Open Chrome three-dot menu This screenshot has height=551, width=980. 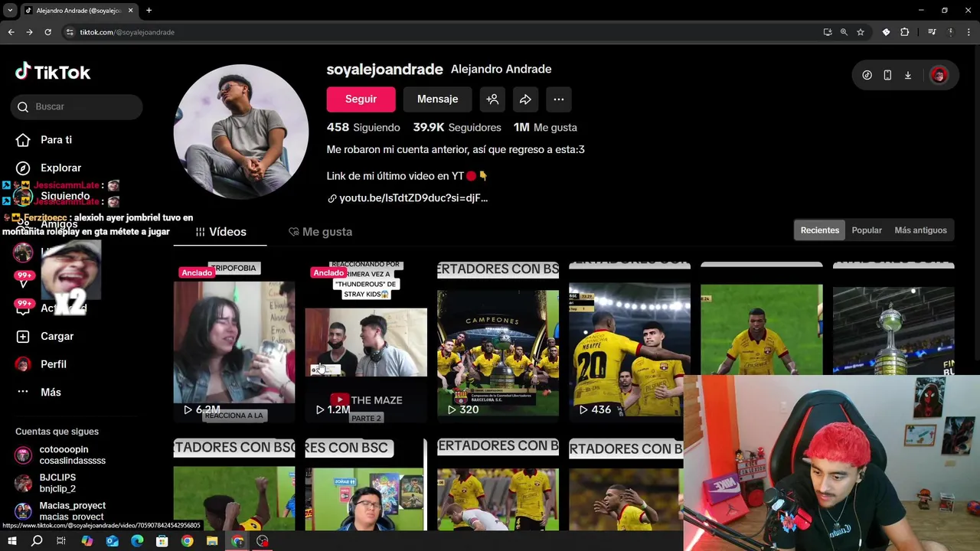[969, 32]
